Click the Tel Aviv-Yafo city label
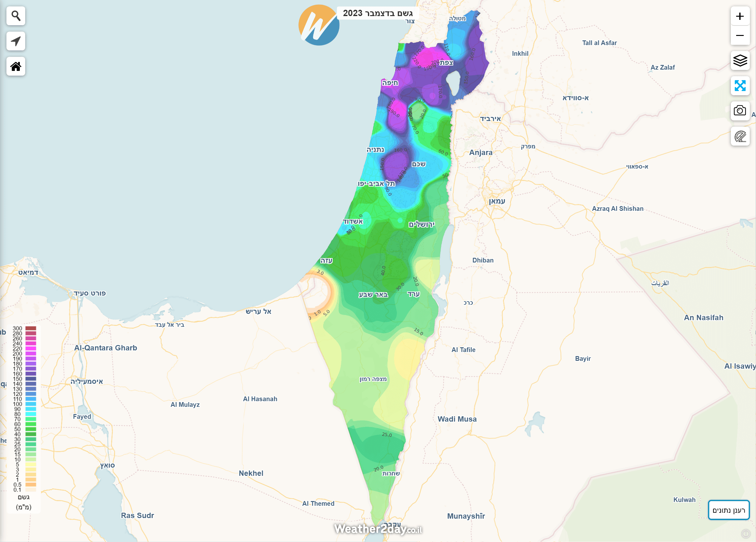This screenshot has height=542, width=756. tap(376, 184)
